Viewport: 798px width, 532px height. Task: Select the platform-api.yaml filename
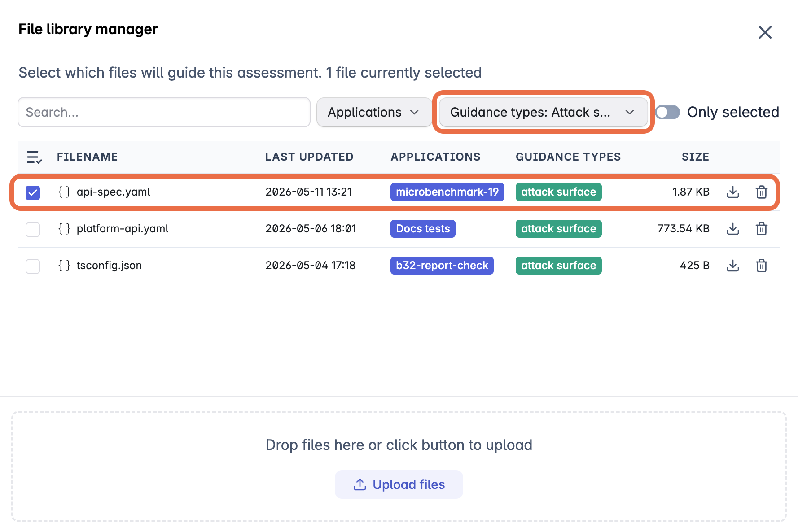point(123,229)
